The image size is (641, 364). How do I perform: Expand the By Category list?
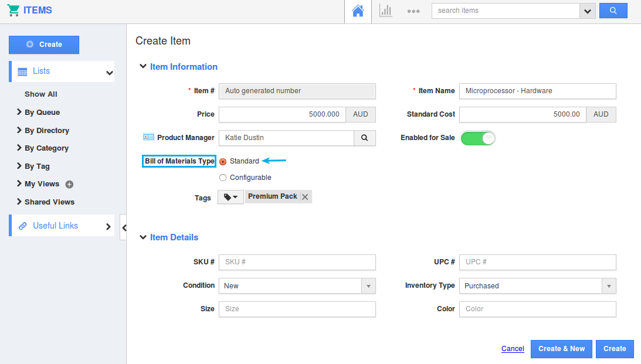coord(46,148)
